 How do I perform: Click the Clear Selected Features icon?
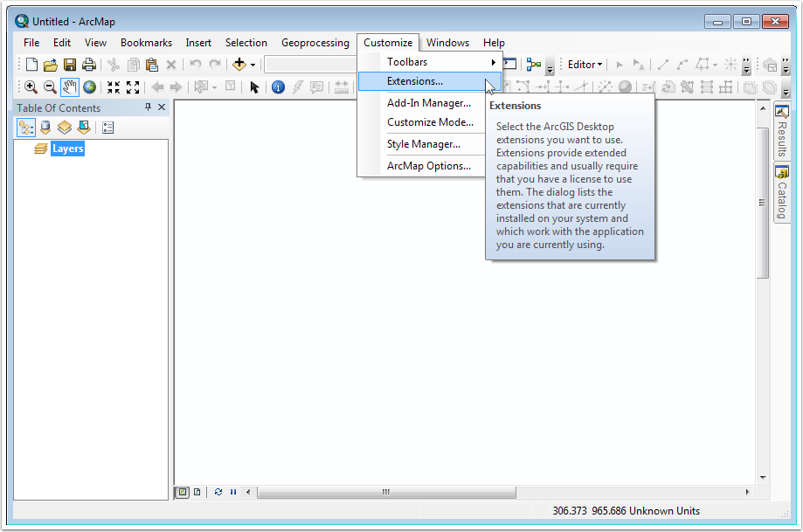tap(231, 86)
